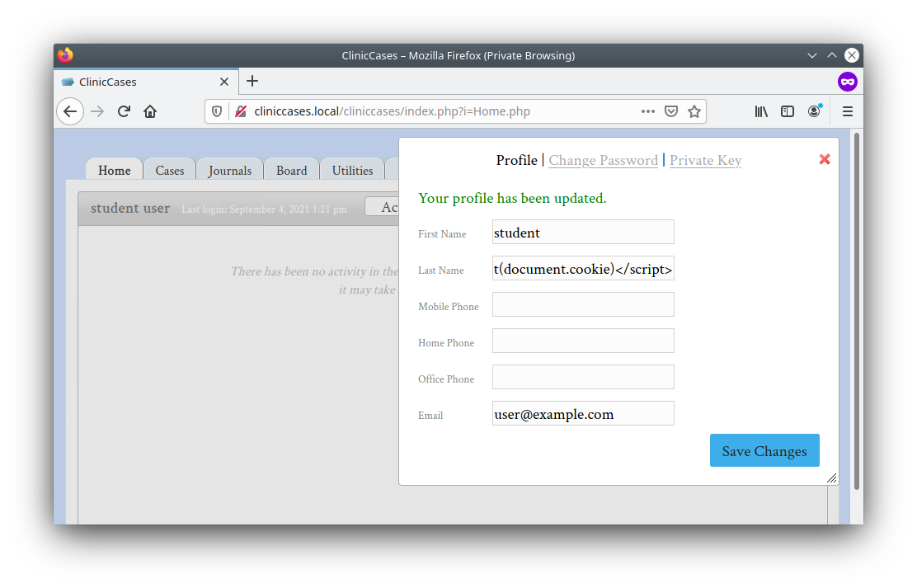
Task: Click the dialog resize handle corner
Action: tap(831, 478)
